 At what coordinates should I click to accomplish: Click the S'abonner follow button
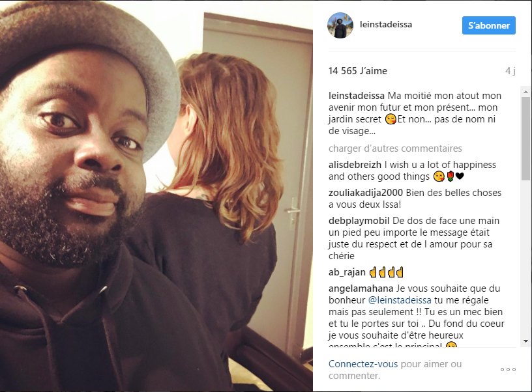488,25
